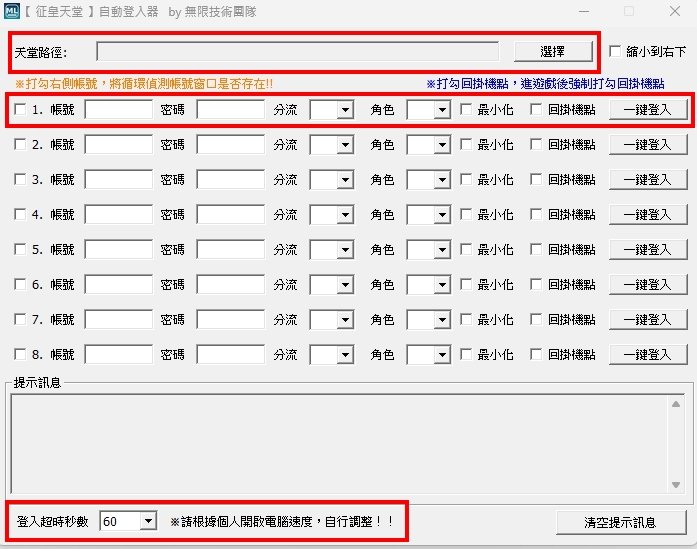Tick the account checkbox for row 5
Image resolution: width=697 pixels, height=549 pixels.
point(20,249)
